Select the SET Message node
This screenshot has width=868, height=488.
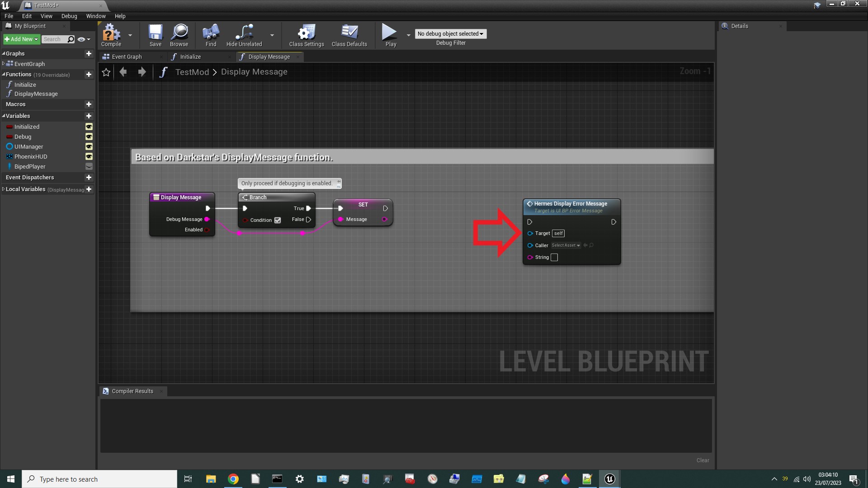(x=363, y=212)
